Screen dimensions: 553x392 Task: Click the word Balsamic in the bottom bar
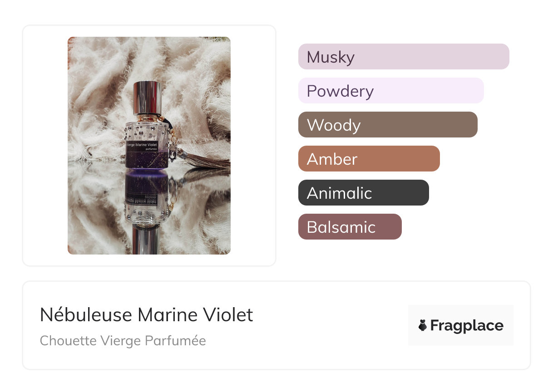341,227
